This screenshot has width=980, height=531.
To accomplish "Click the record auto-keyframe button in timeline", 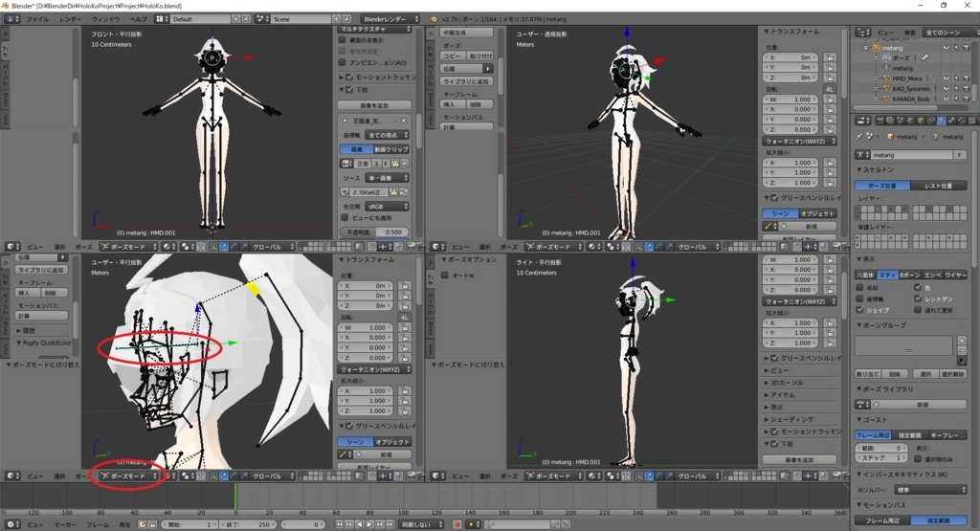I will 457,524.
